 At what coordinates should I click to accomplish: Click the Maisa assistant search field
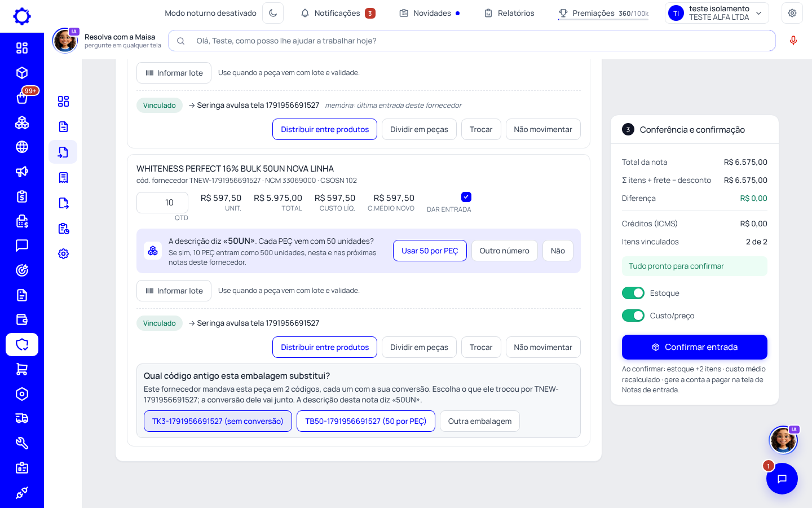[x=472, y=41]
